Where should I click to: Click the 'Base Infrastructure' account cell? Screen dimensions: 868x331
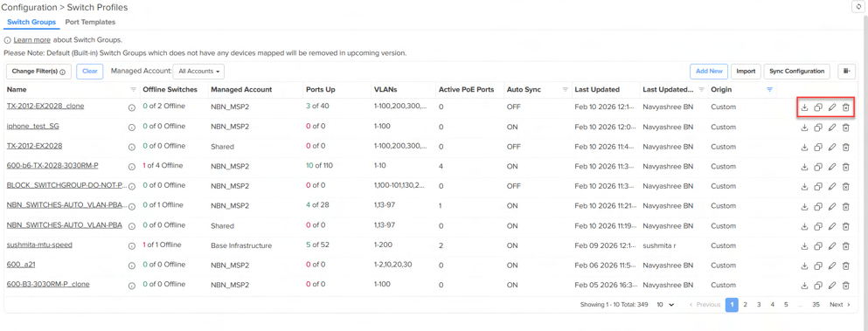(241, 245)
